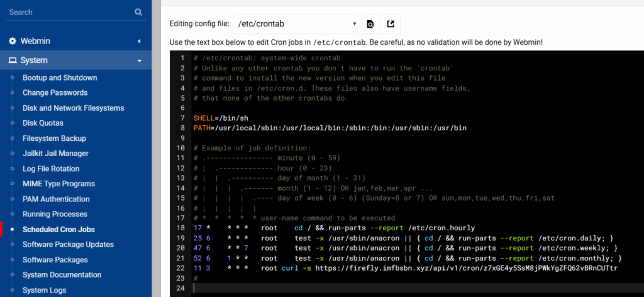Select Scheduled Cron Jobs in sidebar

point(58,229)
